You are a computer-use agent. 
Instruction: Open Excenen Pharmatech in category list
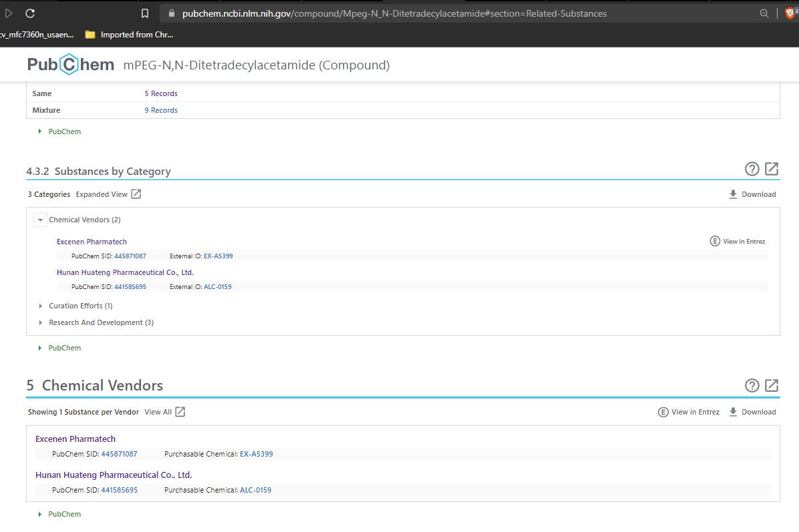[92, 242]
